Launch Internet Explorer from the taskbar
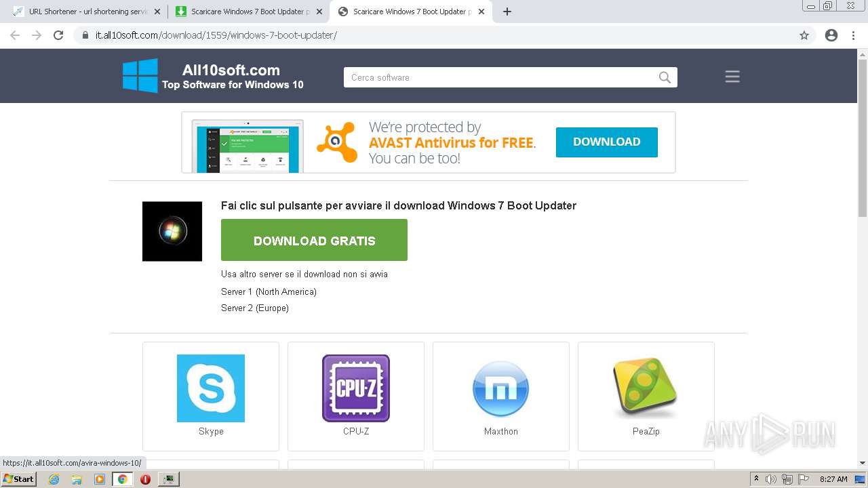Image resolution: width=868 pixels, height=488 pixels. pyautogui.click(x=54, y=479)
